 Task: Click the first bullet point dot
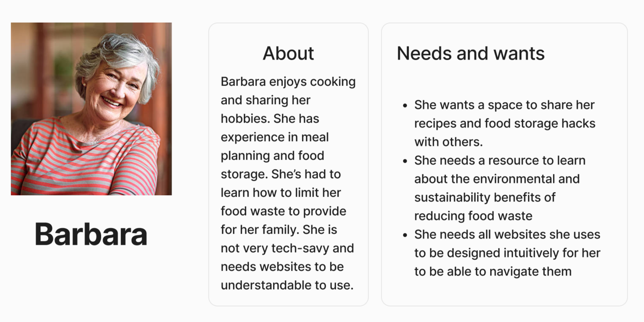(405, 105)
